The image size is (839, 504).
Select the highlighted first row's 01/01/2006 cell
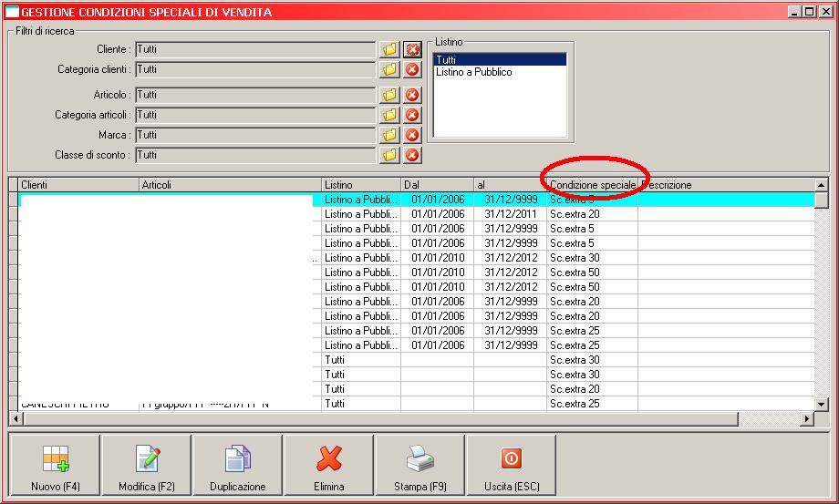click(x=438, y=200)
